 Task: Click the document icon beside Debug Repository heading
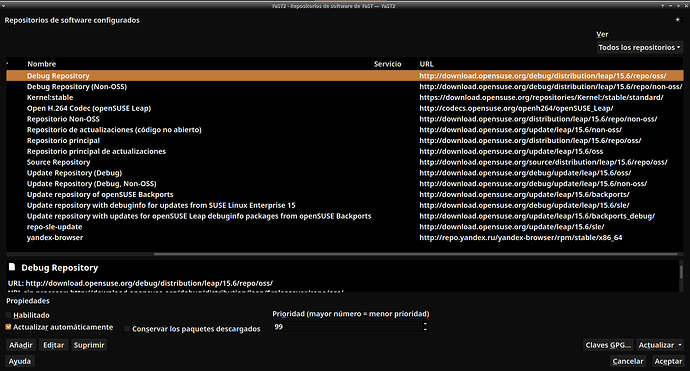(x=12, y=267)
